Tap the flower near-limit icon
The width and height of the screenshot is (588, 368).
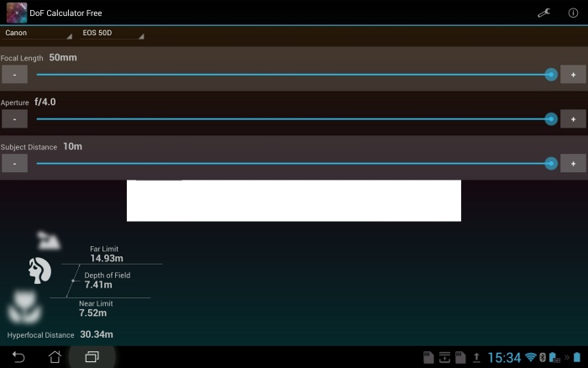point(24,308)
